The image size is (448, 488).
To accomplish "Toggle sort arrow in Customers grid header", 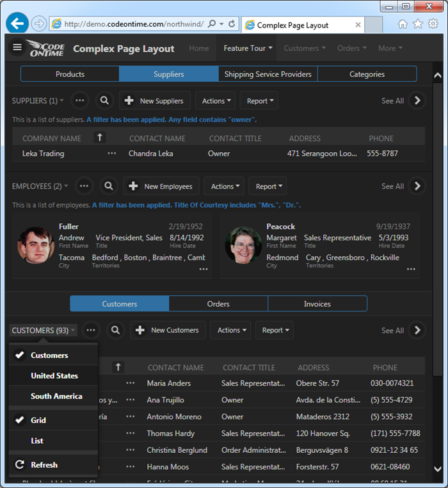I will [118, 367].
